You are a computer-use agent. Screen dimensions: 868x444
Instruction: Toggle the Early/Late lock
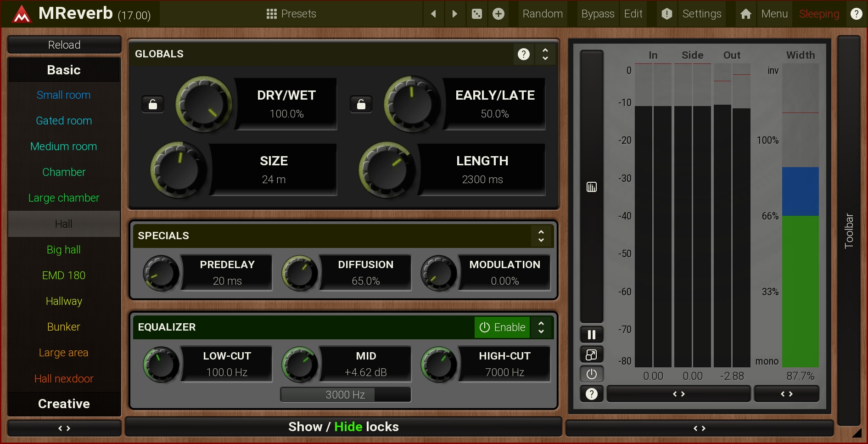(x=361, y=104)
